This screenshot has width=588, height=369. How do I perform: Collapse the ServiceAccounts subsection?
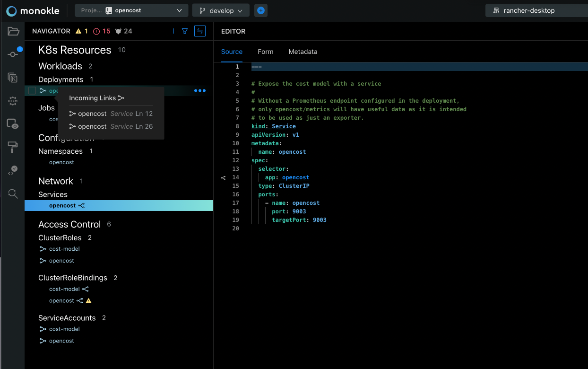point(67,318)
